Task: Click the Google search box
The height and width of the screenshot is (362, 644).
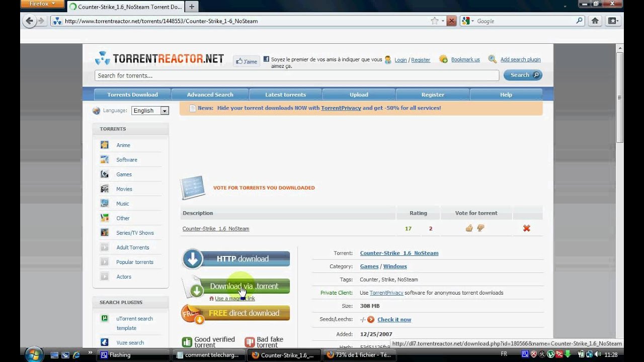Action: 523,21
